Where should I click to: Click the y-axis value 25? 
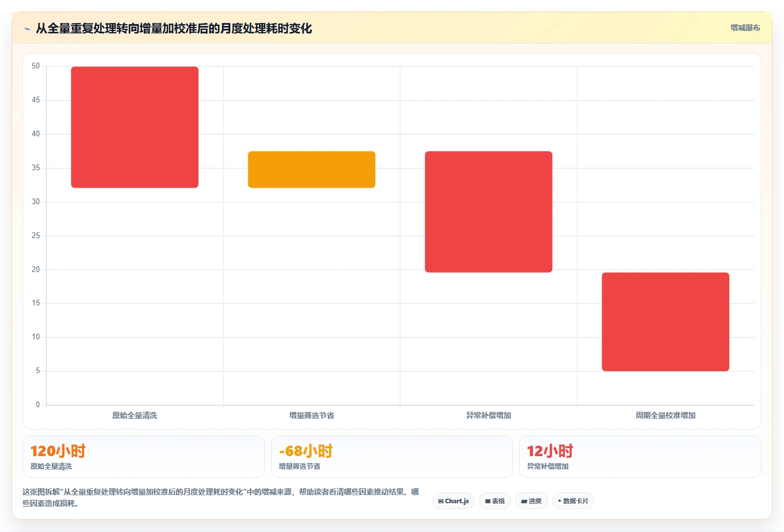tap(36, 236)
